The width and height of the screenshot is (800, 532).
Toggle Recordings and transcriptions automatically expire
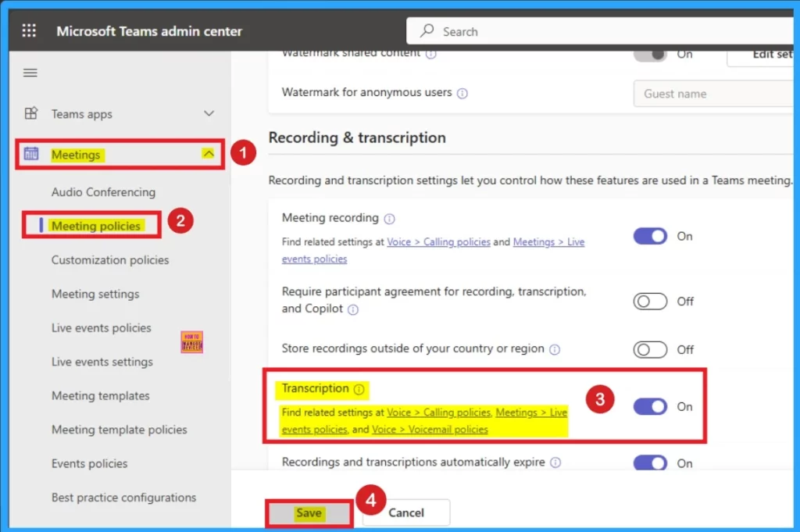650,462
